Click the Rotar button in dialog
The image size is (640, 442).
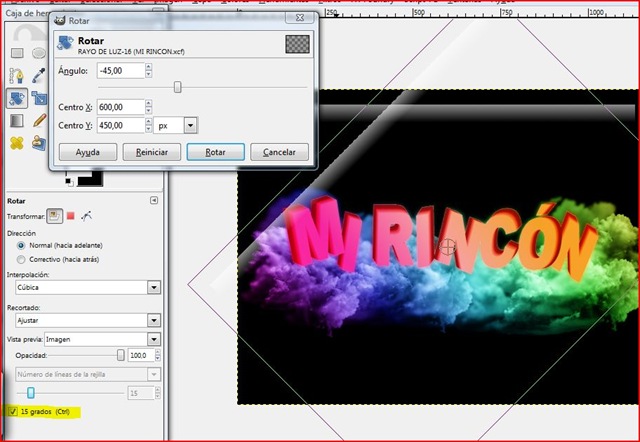pyautogui.click(x=215, y=153)
